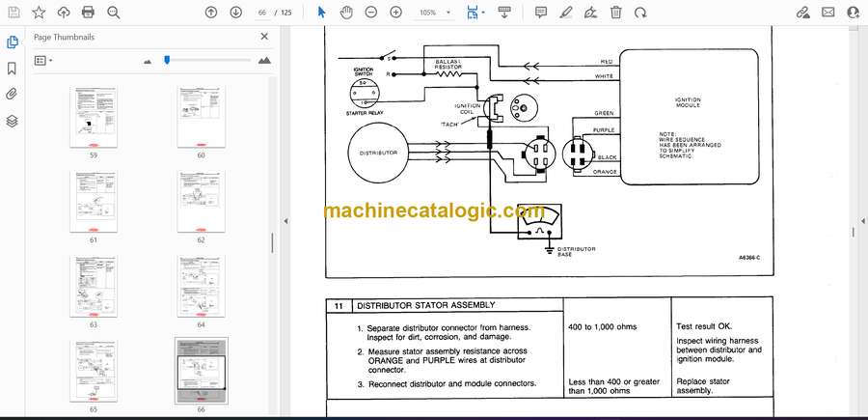Toggle the Page Thumbnails sidebar panel

click(x=12, y=42)
